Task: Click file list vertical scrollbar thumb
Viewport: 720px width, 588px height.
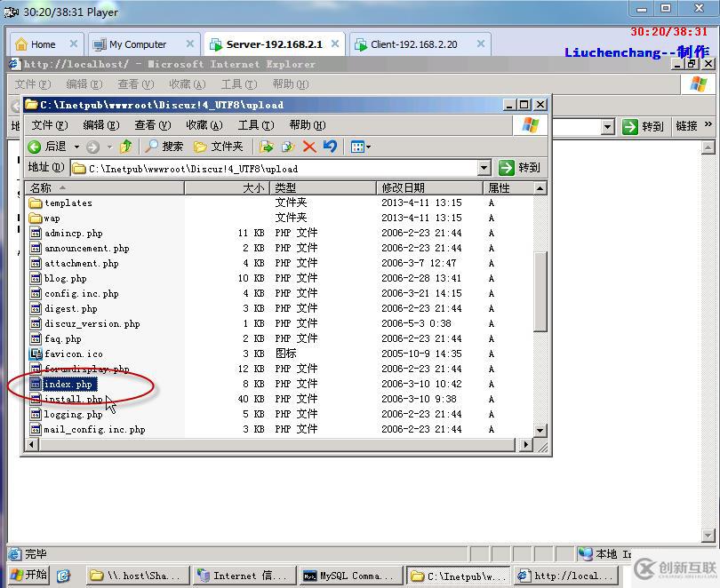Action: click(x=540, y=291)
